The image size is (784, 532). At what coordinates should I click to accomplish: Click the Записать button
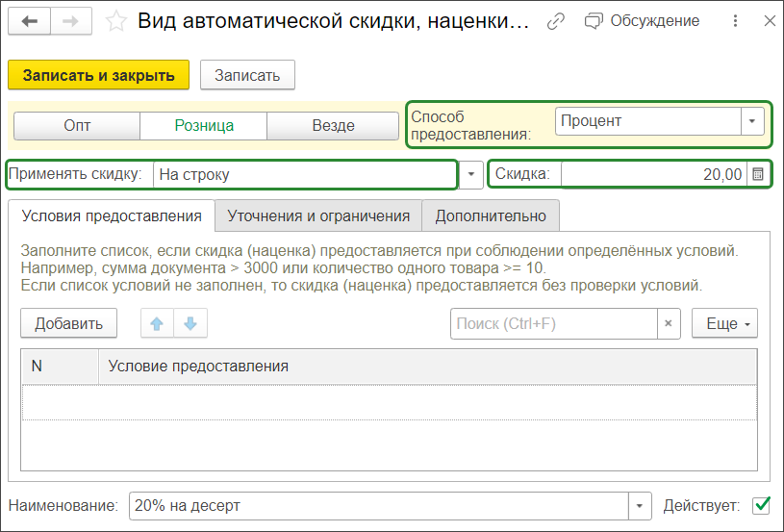pos(247,75)
